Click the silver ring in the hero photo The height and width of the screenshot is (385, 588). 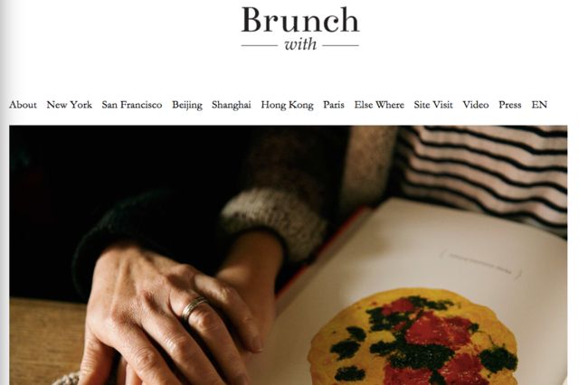(x=193, y=308)
